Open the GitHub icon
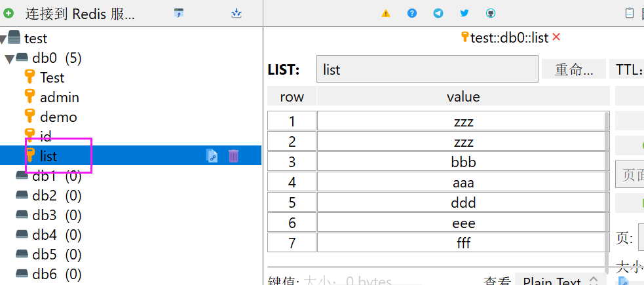The height and width of the screenshot is (285, 644). pyautogui.click(x=491, y=13)
